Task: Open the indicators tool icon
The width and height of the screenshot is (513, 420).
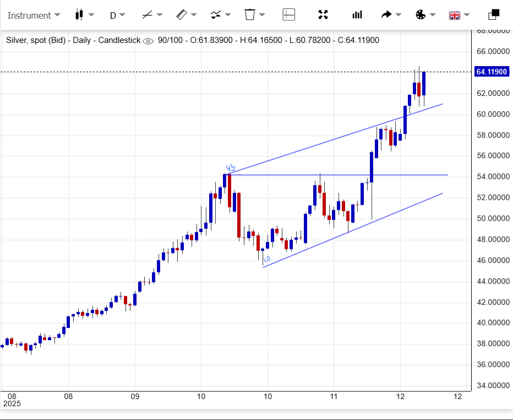Action: tap(216, 15)
